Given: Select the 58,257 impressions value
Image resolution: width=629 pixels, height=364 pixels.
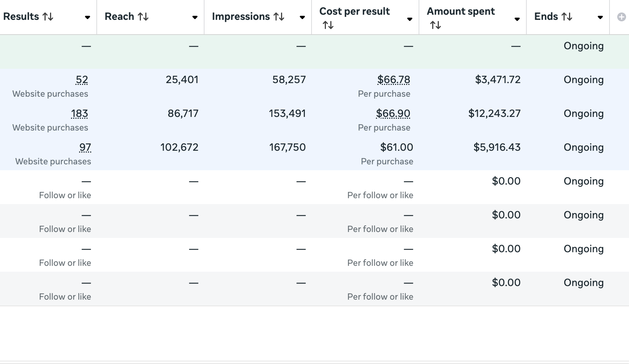Looking at the screenshot, I should [x=289, y=80].
